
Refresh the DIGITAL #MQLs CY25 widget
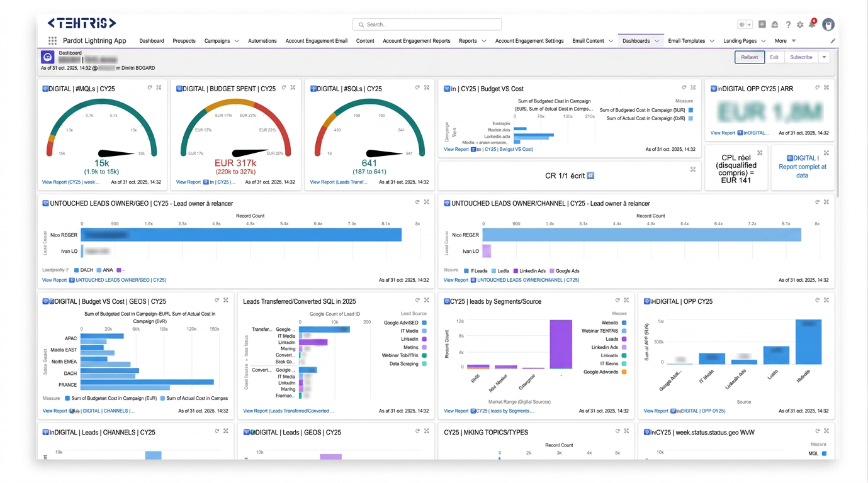(150, 88)
